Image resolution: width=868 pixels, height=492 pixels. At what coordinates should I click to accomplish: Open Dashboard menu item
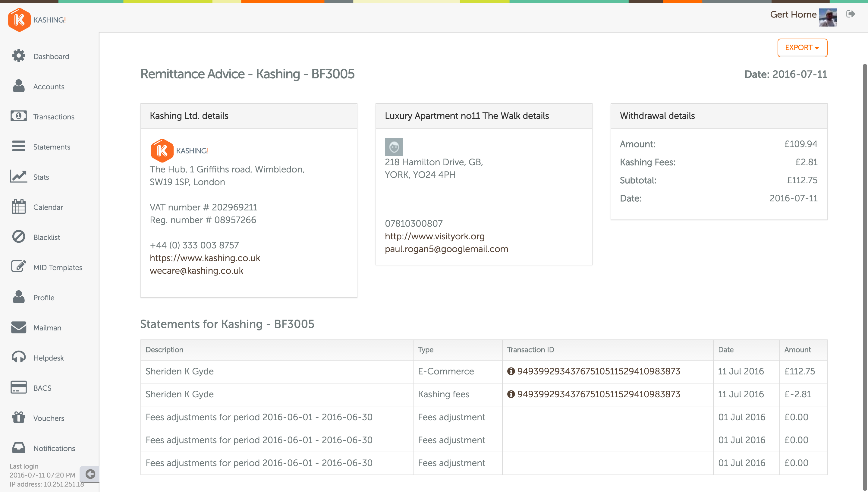coord(51,56)
